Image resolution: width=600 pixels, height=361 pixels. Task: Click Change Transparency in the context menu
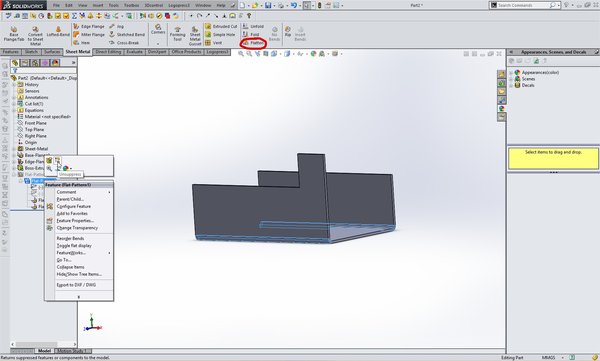tap(77, 228)
